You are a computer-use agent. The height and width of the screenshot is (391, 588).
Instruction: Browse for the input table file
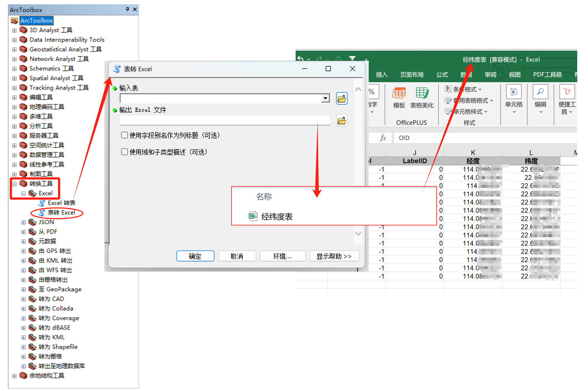(342, 98)
